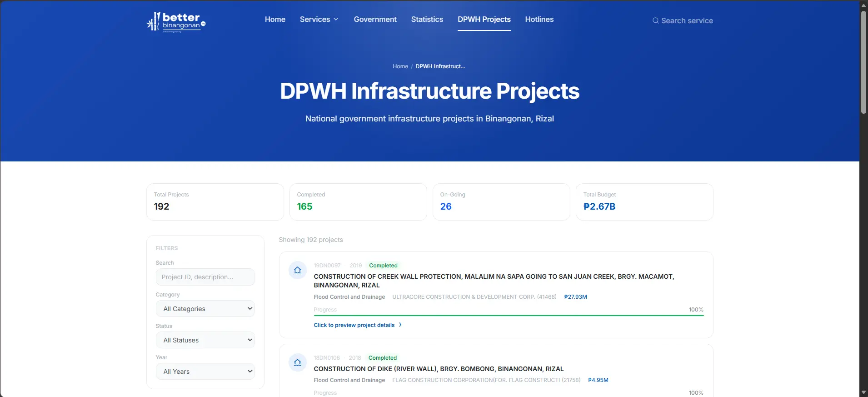Viewport: 868px width, 397px height.
Task: Click the 19DN0097 project ID
Action: [327, 266]
